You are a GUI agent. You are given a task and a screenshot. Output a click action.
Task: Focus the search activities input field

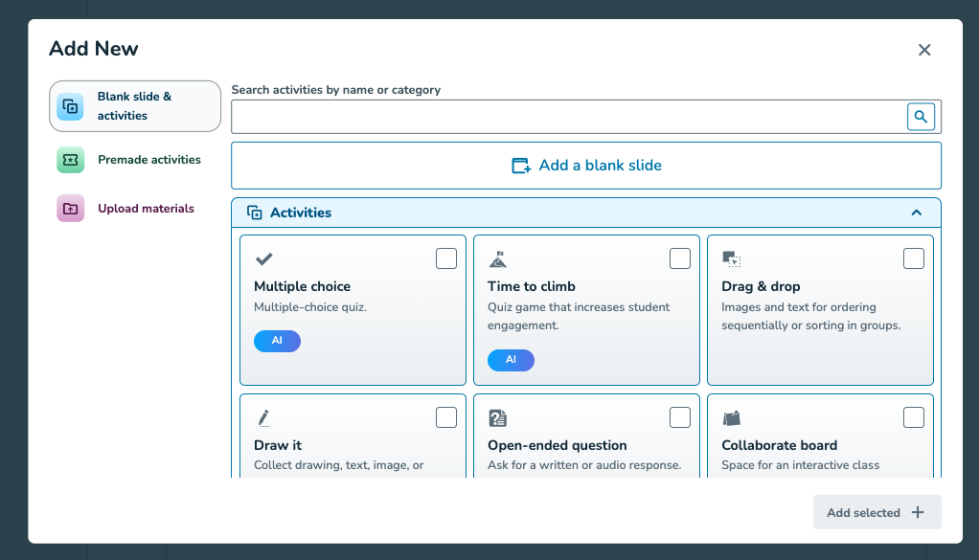pyautogui.click(x=569, y=117)
